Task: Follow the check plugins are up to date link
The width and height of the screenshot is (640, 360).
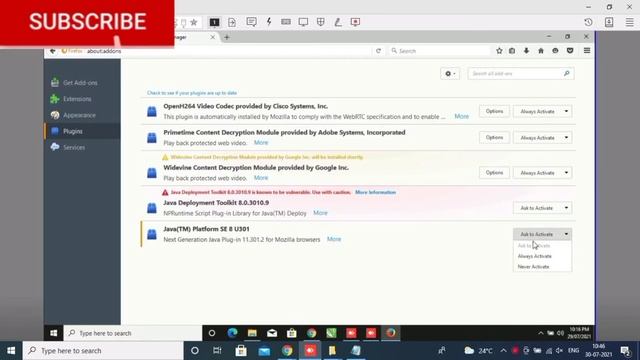Action: click(192, 93)
